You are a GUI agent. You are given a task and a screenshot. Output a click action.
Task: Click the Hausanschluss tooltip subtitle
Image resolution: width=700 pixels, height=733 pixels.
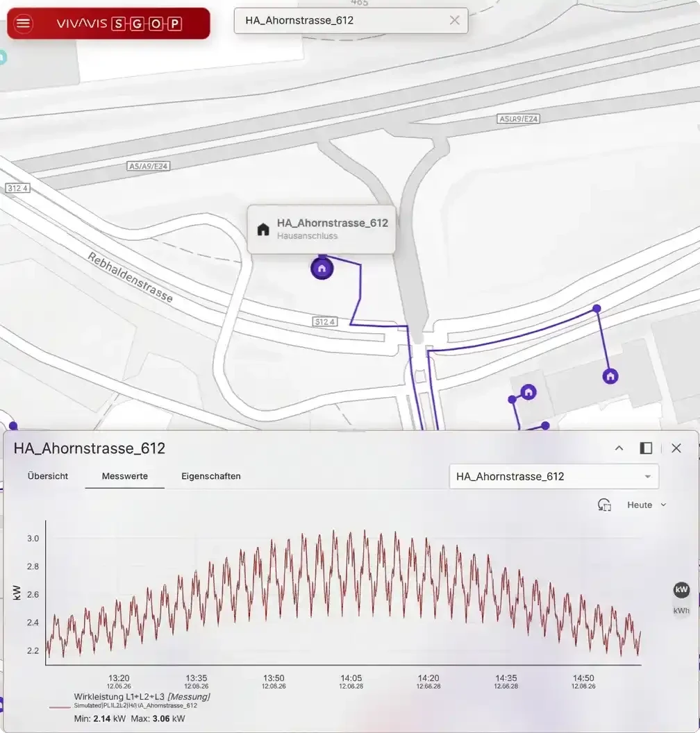307,236
